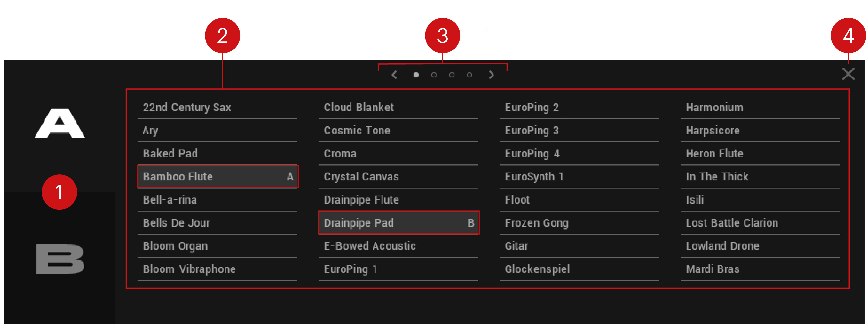This screenshot has width=868, height=328.
Task: Go to next browser page
Action: [491, 75]
